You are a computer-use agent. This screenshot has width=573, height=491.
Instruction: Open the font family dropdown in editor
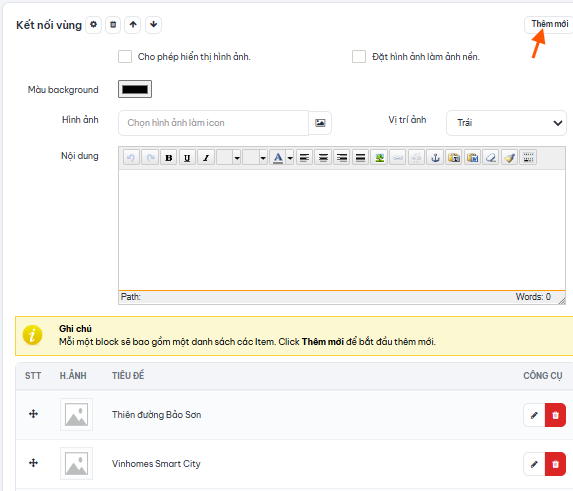pos(228,157)
